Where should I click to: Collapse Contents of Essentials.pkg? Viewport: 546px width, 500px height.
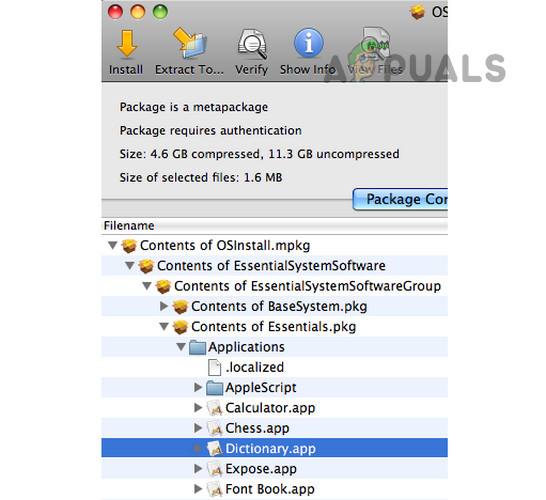164,327
